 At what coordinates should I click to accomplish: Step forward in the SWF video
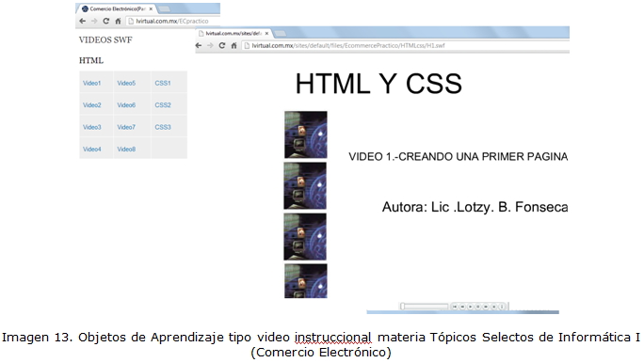tap(486, 307)
